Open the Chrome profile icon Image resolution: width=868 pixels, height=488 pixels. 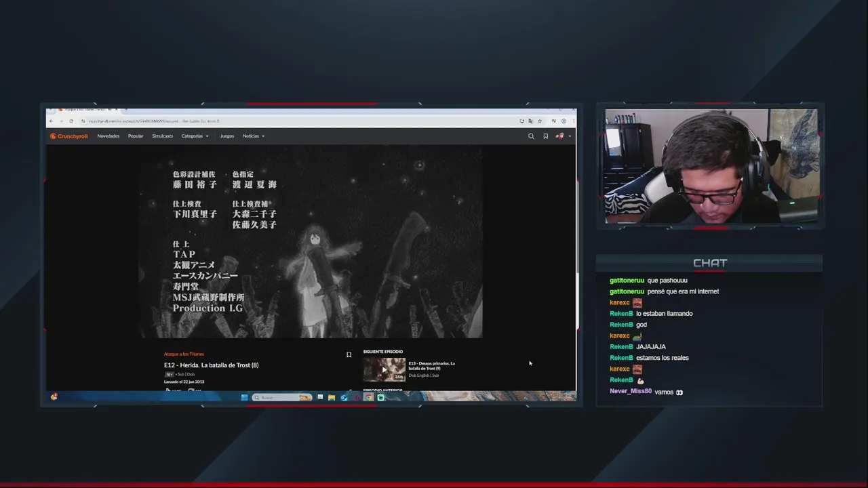click(564, 121)
